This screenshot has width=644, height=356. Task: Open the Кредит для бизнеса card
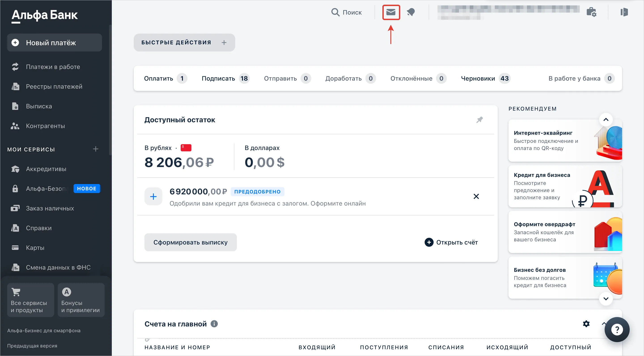click(x=565, y=186)
